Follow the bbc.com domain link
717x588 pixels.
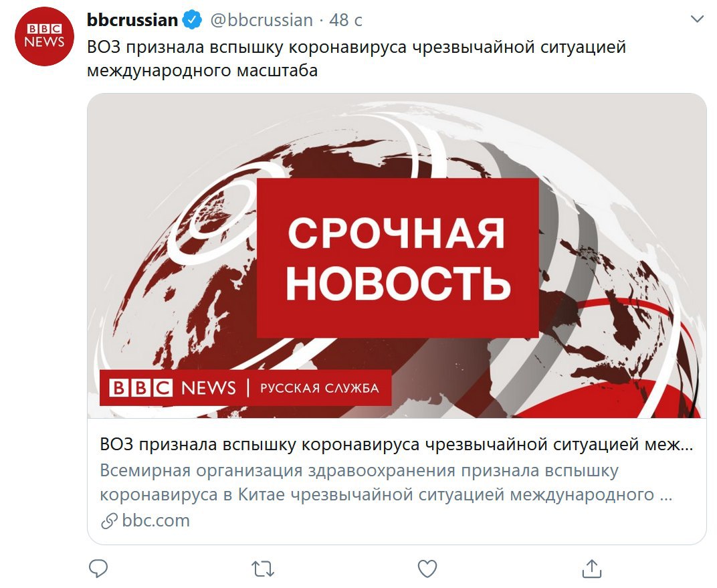point(156,520)
